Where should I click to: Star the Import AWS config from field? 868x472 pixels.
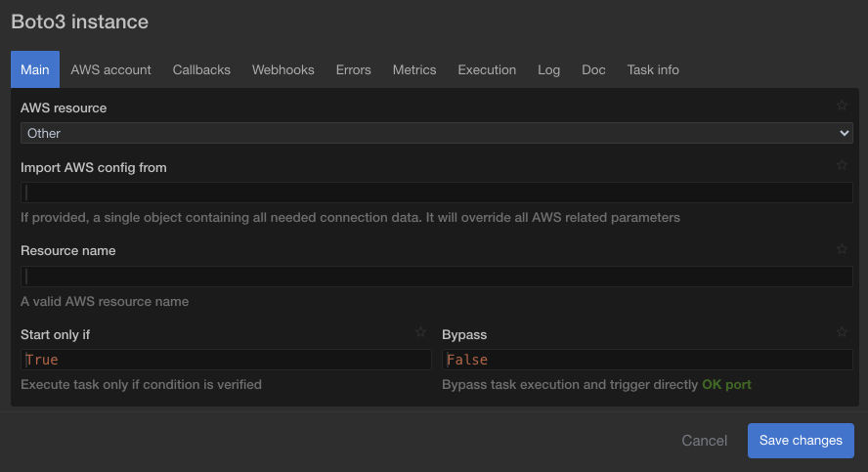pyautogui.click(x=842, y=165)
